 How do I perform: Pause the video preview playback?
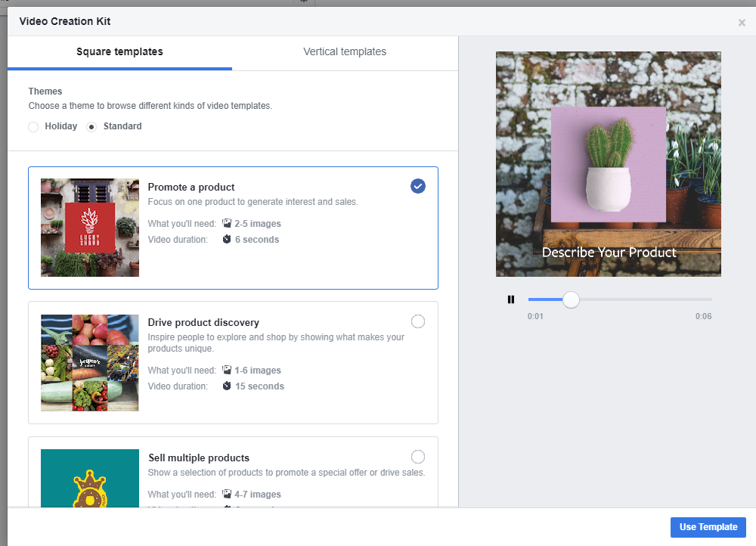point(511,299)
